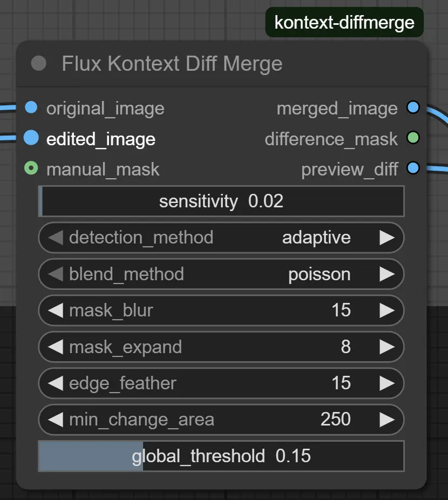Open the blend_method dropdown

[221, 274]
